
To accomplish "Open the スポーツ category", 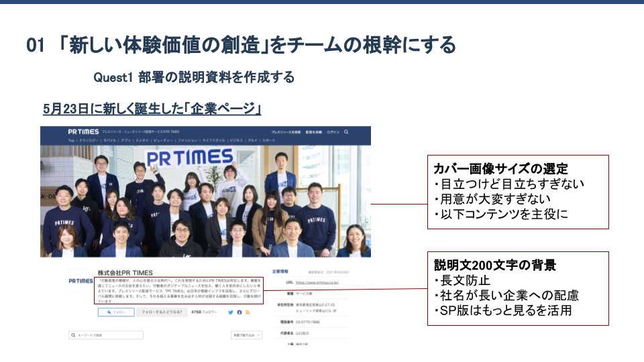I will point(268,140).
